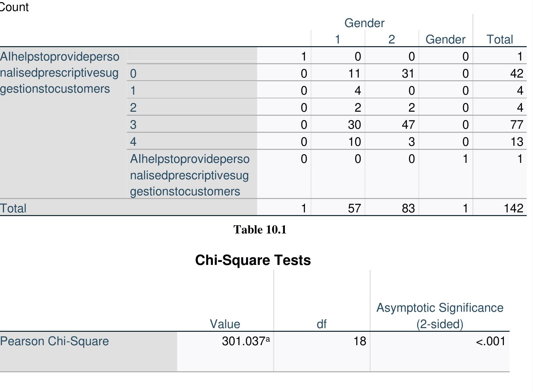Select the cell with count 30

(x=354, y=124)
